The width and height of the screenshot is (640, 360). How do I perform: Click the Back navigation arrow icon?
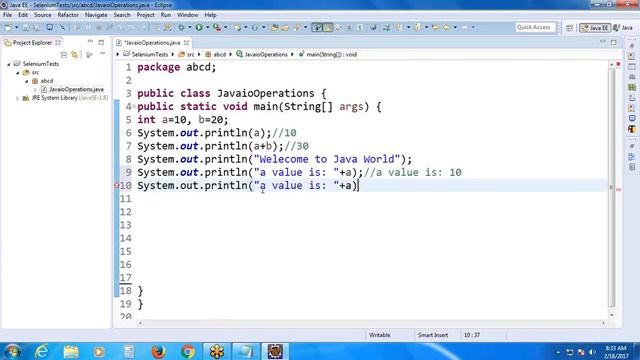coord(447,27)
